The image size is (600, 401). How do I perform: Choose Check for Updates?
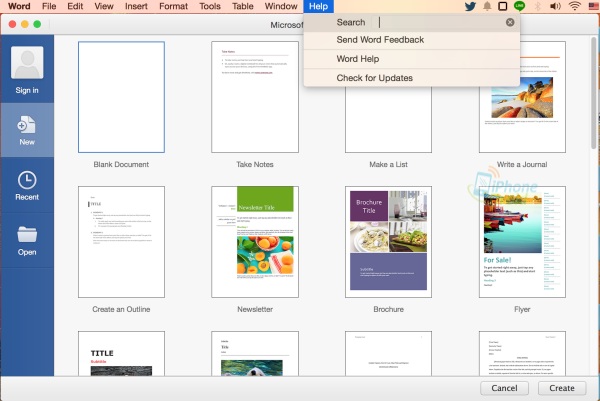412,78
